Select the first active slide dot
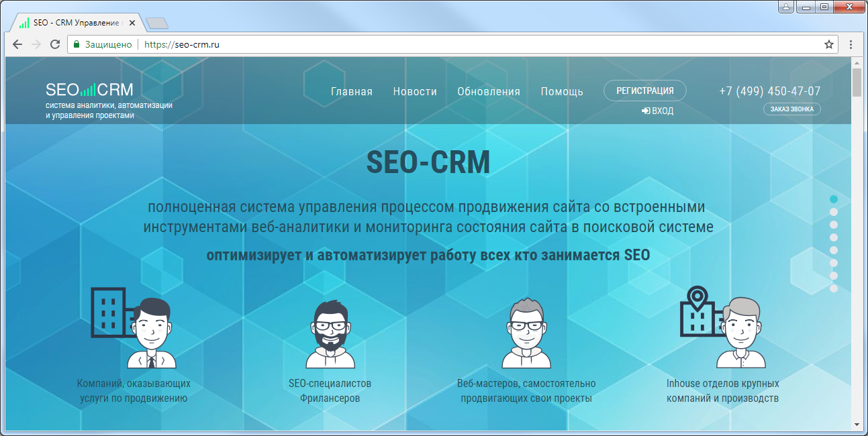Viewport: 868px width, 436px height. point(834,199)
